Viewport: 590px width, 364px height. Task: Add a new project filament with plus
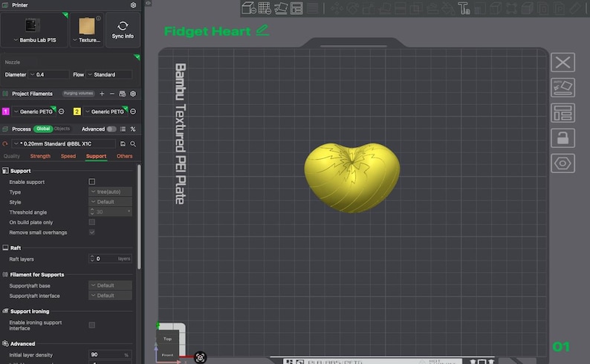[102, 94]
